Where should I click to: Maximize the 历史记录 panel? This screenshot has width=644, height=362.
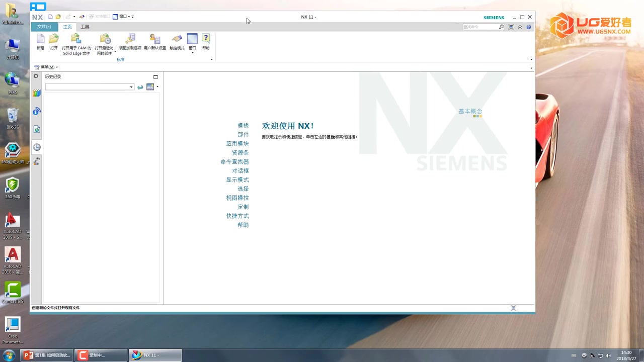click(155, 77)
